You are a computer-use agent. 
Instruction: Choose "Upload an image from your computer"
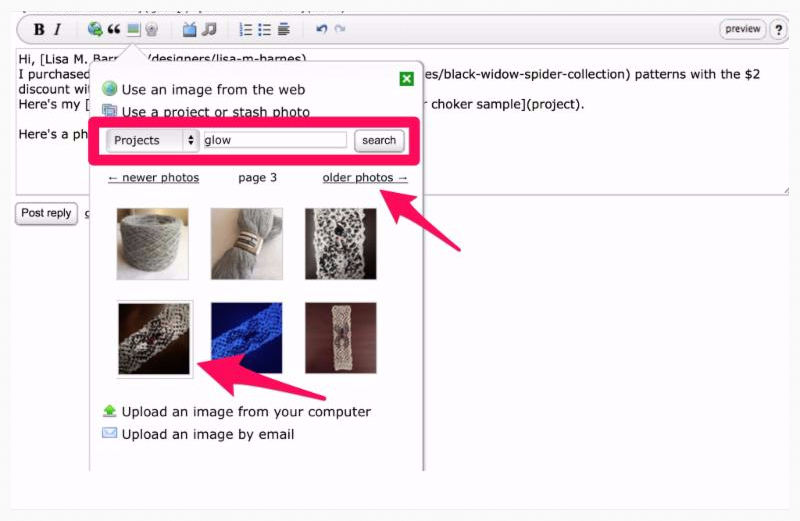(245, 412)
